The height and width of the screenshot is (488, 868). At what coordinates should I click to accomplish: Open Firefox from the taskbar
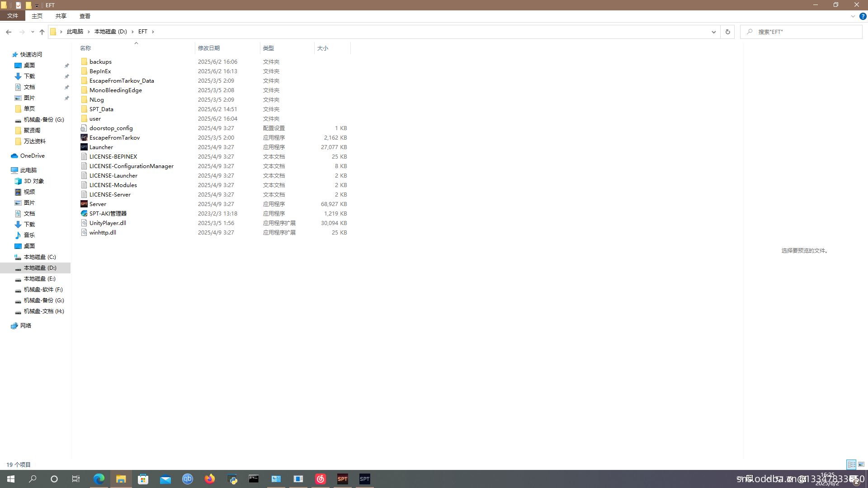click(210, 479)
